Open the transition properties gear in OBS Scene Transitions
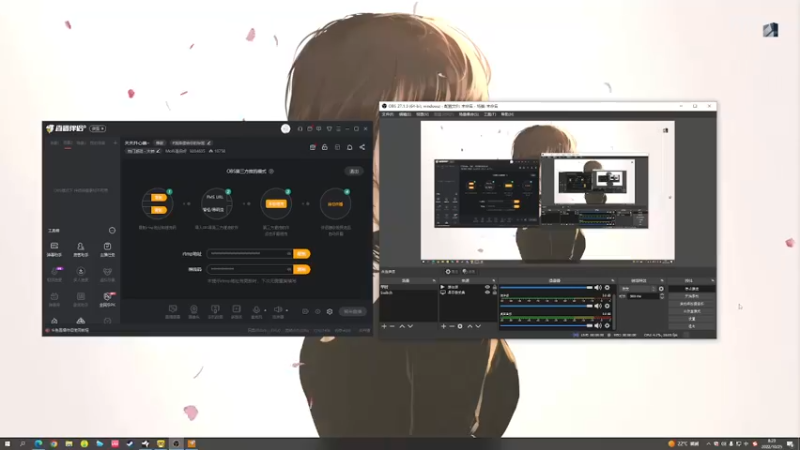The height and width of the screenshot is (450, 800). 661,289
